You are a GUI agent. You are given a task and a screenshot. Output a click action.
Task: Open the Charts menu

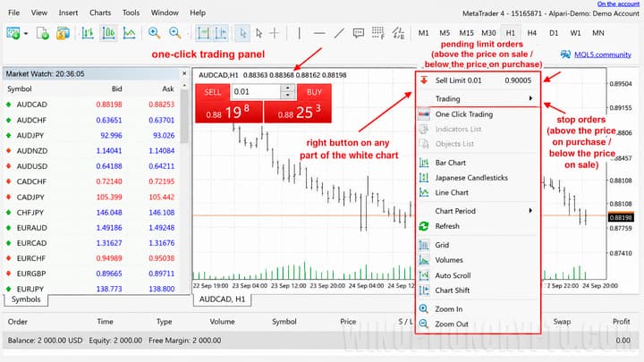(100, 13)
